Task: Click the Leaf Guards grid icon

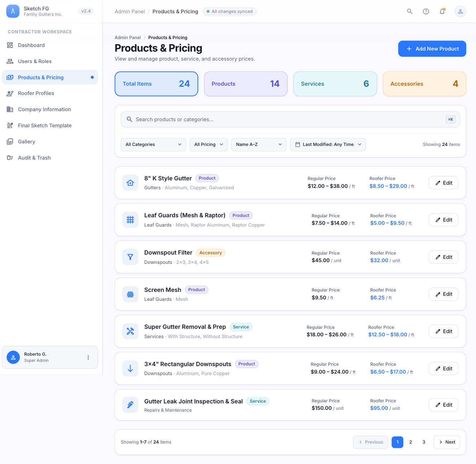Action: click(130, 220)
